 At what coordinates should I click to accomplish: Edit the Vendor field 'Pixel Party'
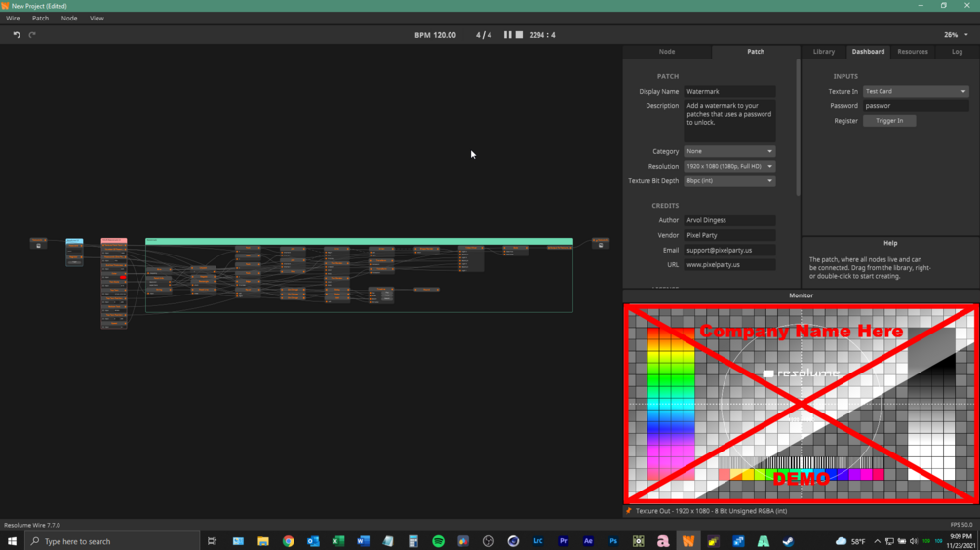pos(729,236)
